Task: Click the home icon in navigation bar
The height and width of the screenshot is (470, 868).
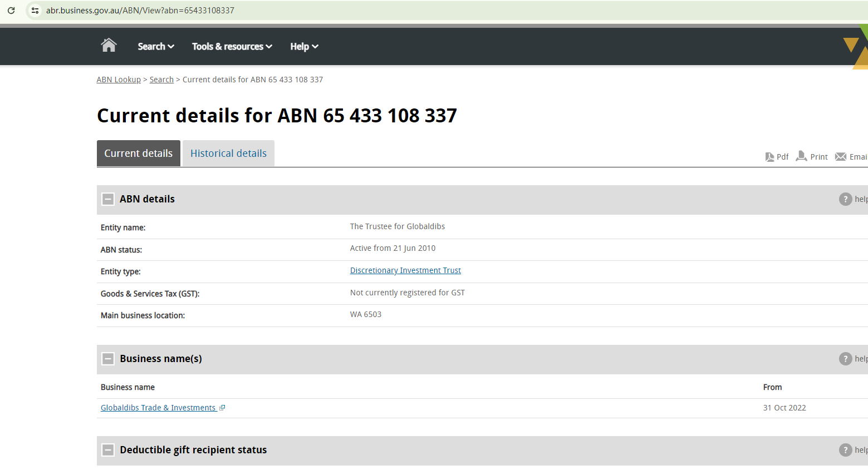Action: point(109,46)
